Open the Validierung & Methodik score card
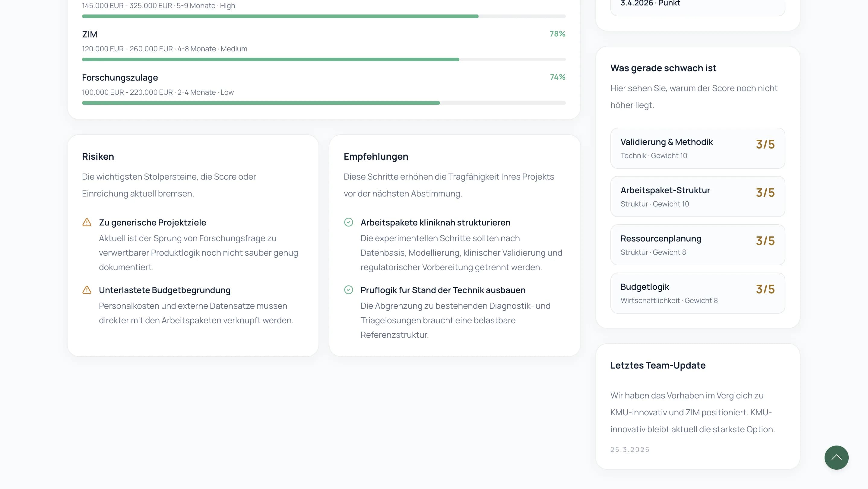The image size is (868, 489). click(698, 148)
